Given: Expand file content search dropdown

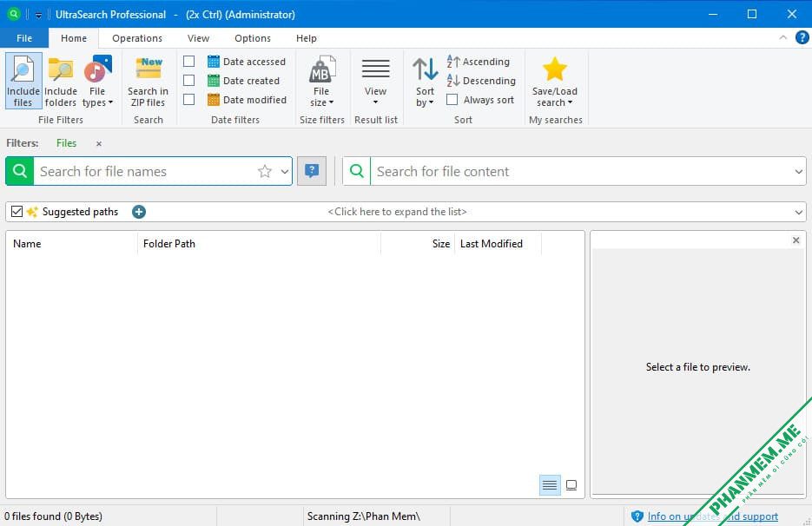Looking at the screenshot, I should 798,171.
